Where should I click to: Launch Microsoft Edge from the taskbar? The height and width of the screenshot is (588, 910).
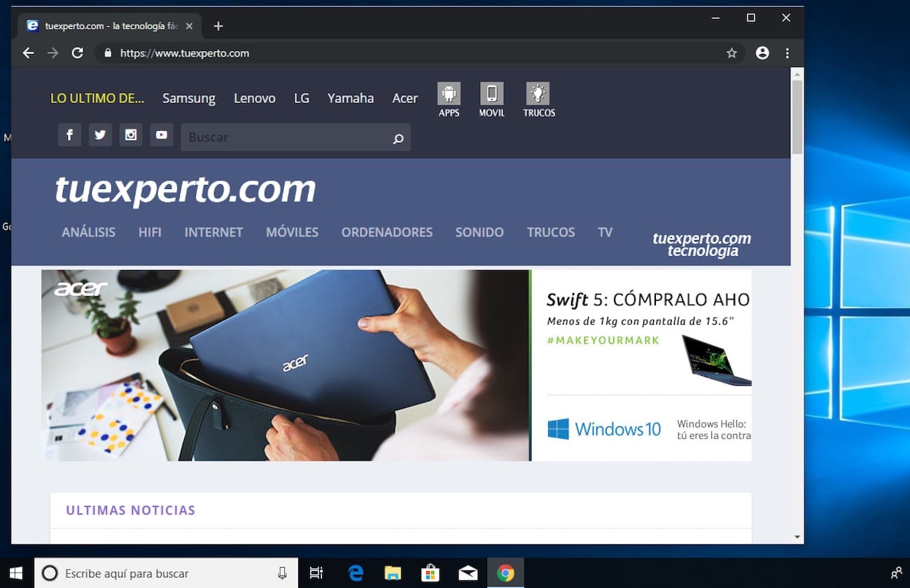click(356, 573)
